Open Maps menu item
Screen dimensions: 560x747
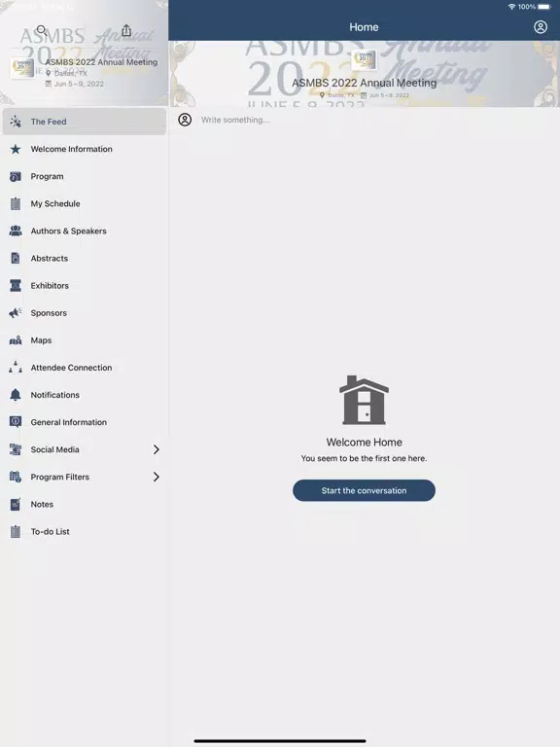tap(85, 340)
